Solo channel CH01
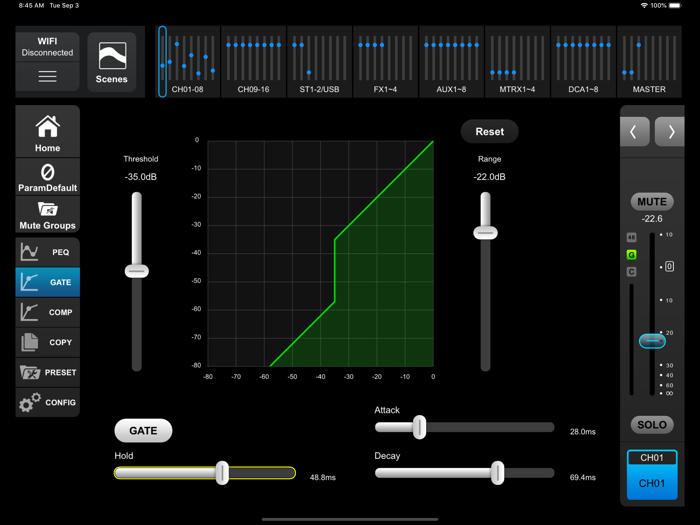 click(x=652, y=425)
